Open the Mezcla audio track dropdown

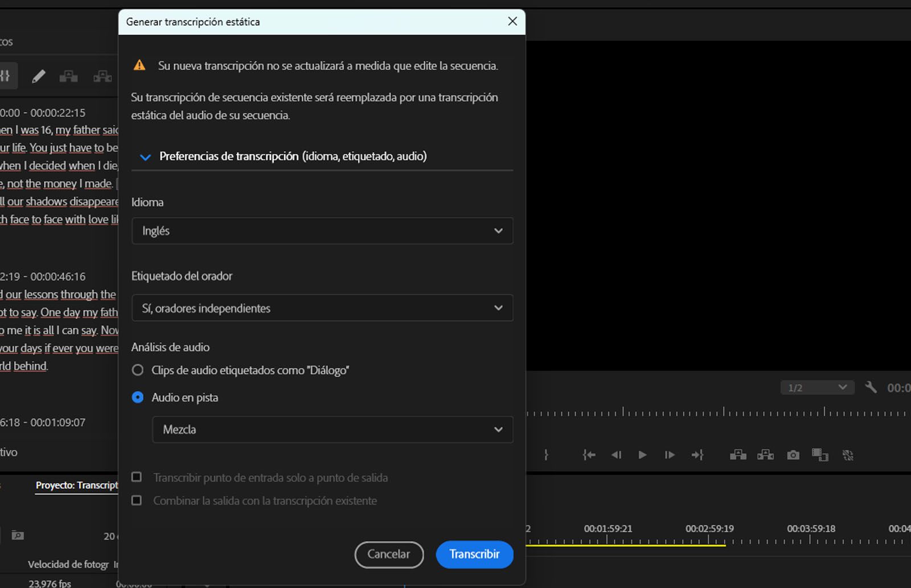[x=333, y=430]
